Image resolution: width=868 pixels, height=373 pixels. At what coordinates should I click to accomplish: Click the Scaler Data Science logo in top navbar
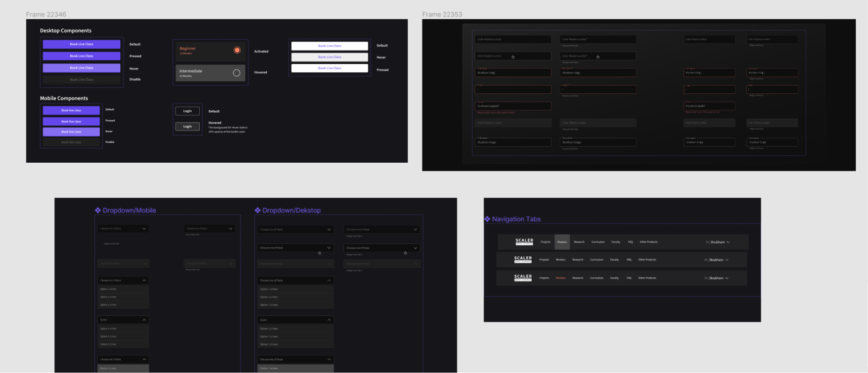pos(524,242)
